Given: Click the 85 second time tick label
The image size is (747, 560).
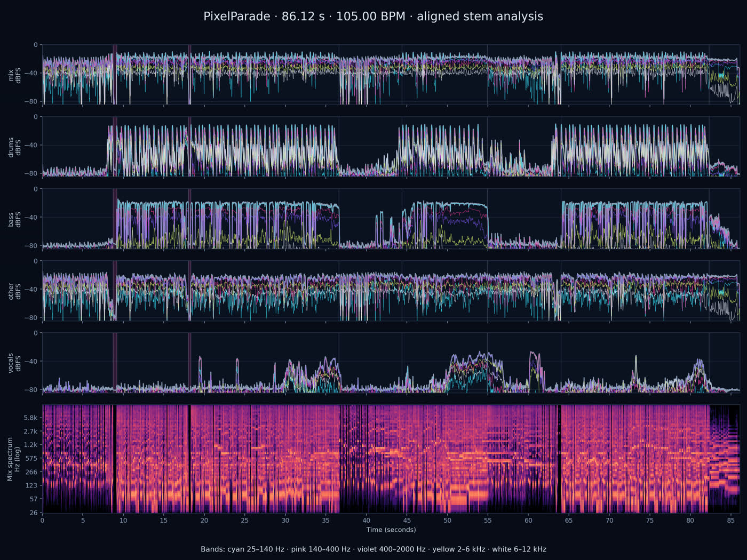Looking at the screenshot, I should [731, 521].
